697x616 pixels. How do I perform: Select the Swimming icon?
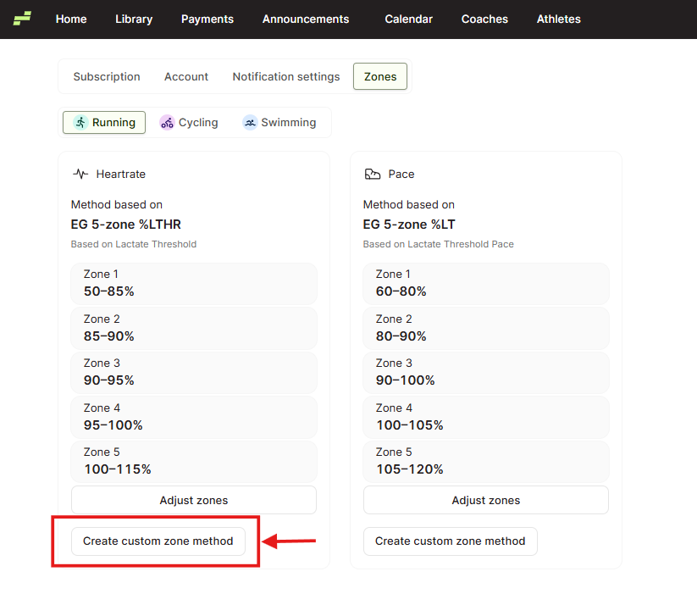click(x=250, y=122)
